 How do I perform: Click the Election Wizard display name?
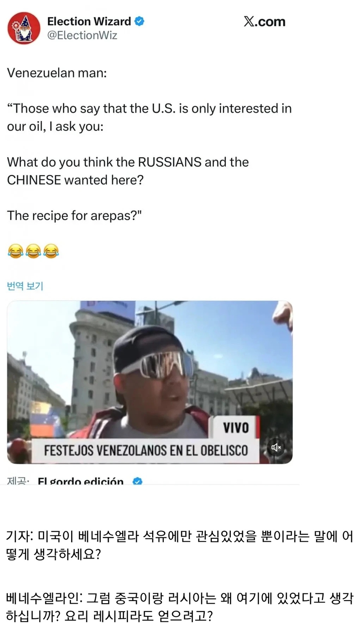pyautogui.click(x=89, y=21)
